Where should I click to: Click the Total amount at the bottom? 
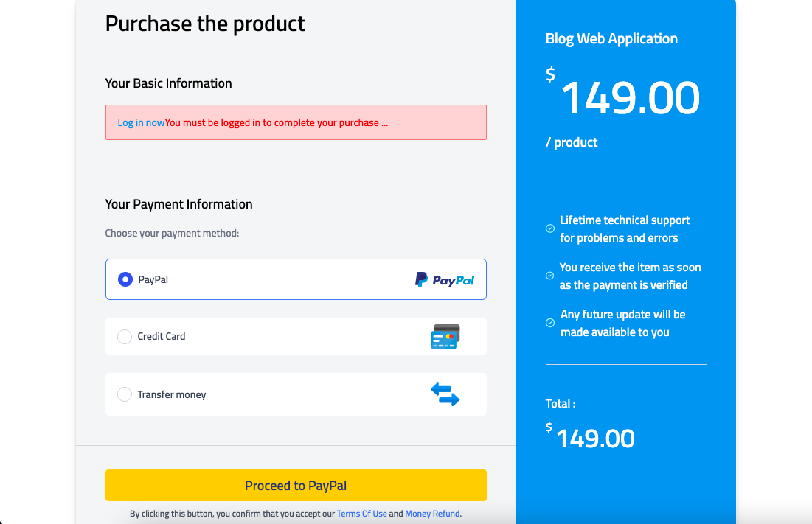(594, 439)
